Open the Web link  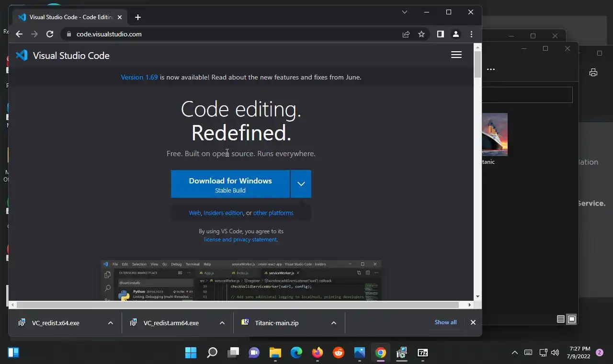coord(194,213)
